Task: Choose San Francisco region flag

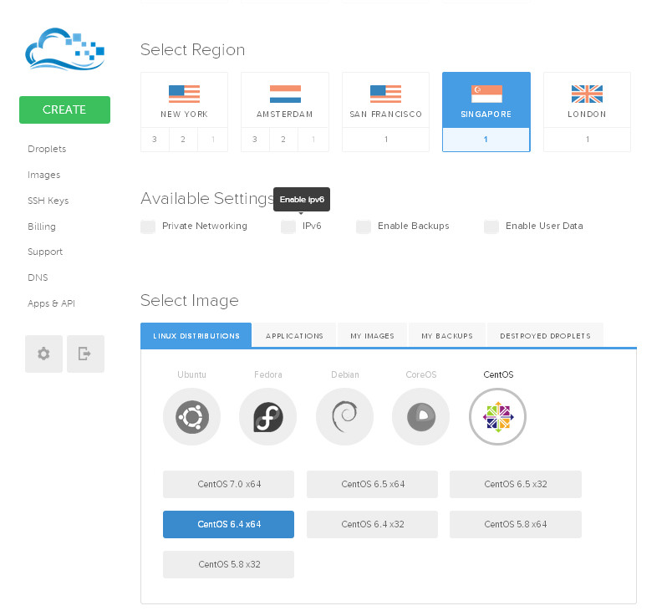Action: coord(385,94)
